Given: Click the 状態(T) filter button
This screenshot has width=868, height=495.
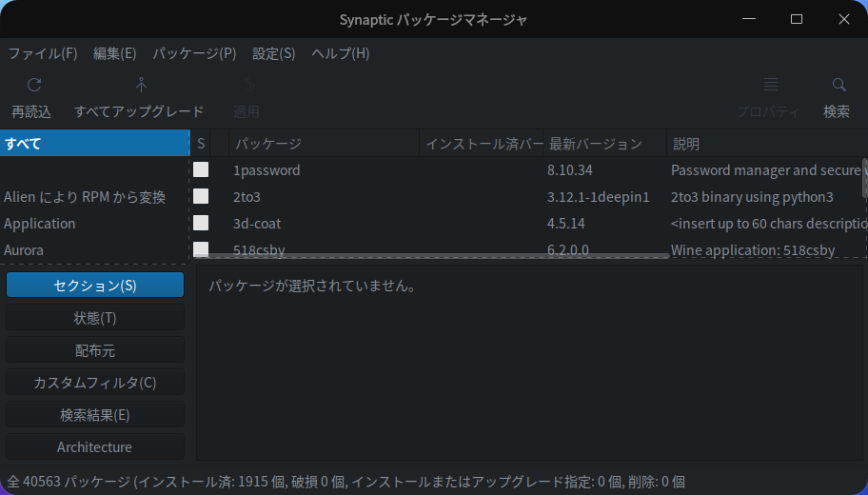Looking at the screenshot, I should [x=95, y=318].
